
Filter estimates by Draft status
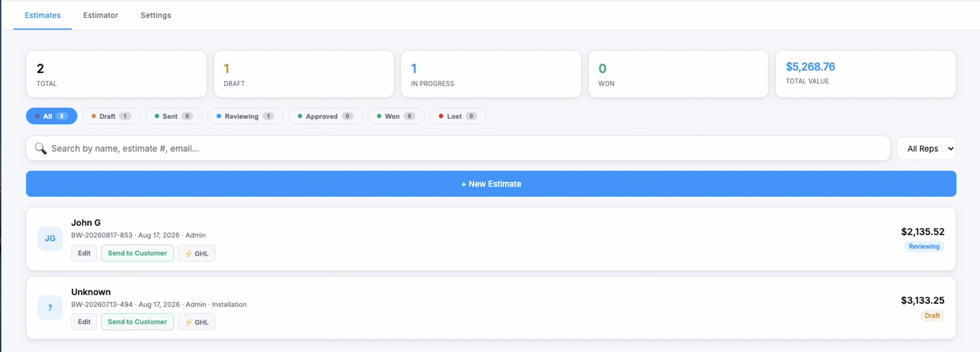coord(111,116)
